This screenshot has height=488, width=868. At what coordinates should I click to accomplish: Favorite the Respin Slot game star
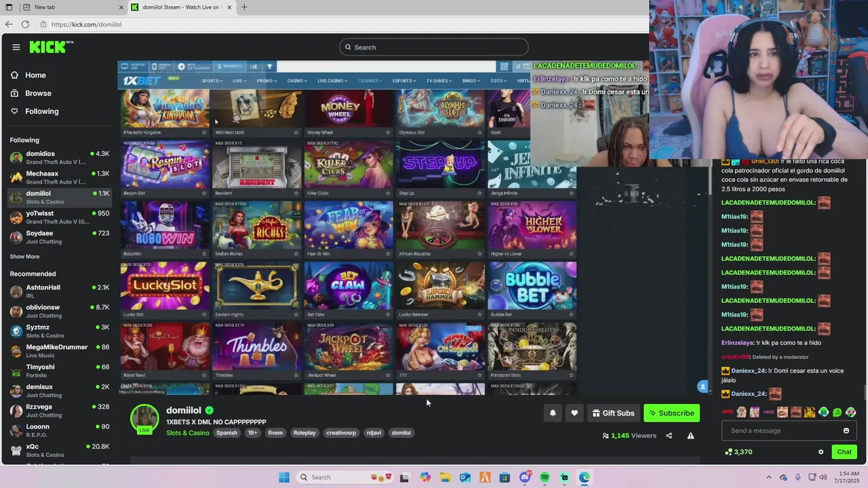[x=204, y=193]
